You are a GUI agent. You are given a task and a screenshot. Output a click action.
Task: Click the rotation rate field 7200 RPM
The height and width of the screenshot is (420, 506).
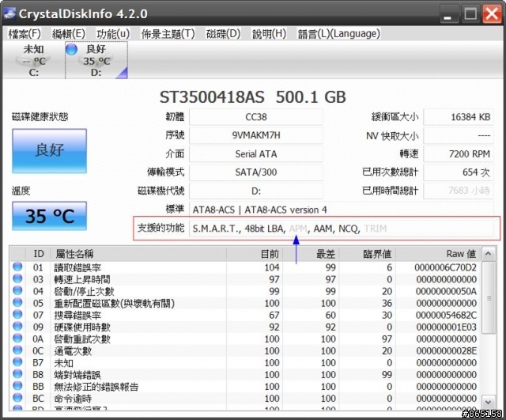point(459,154)
